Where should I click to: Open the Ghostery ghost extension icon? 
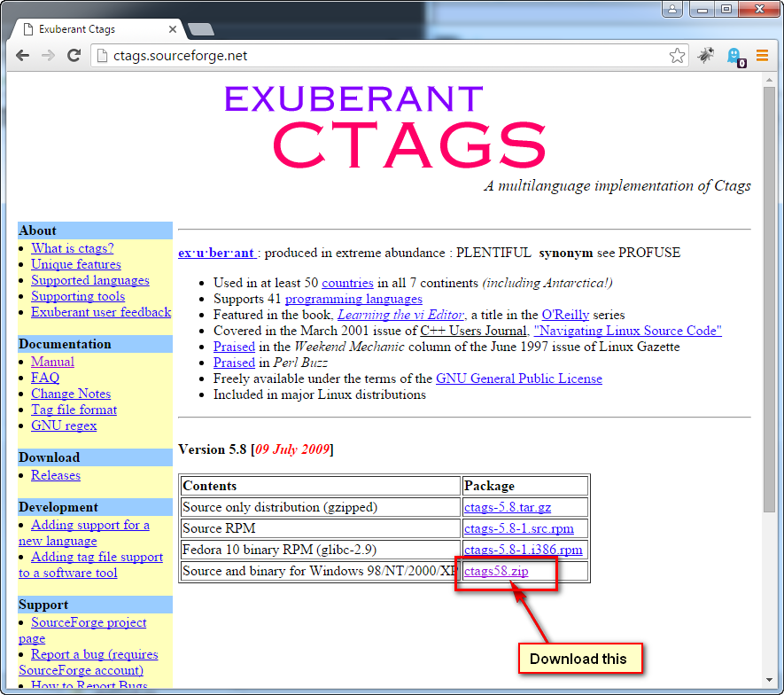(735, 57)
